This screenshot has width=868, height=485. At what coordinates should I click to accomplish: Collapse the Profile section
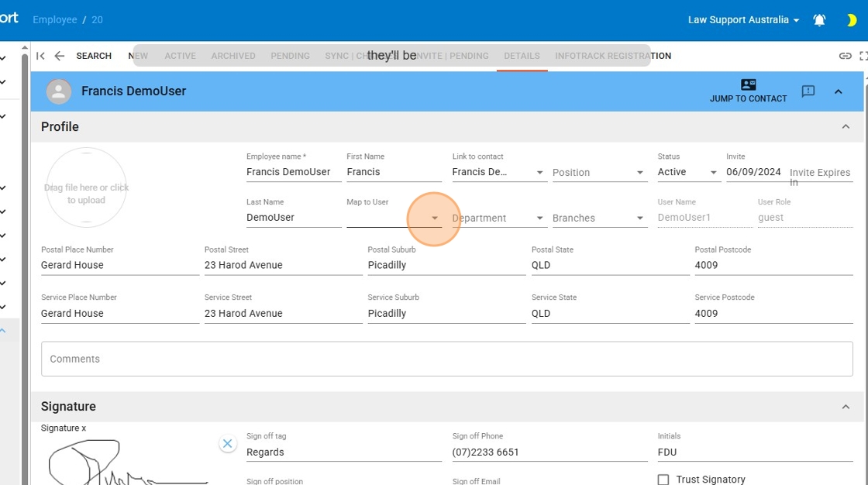[846, 127]
